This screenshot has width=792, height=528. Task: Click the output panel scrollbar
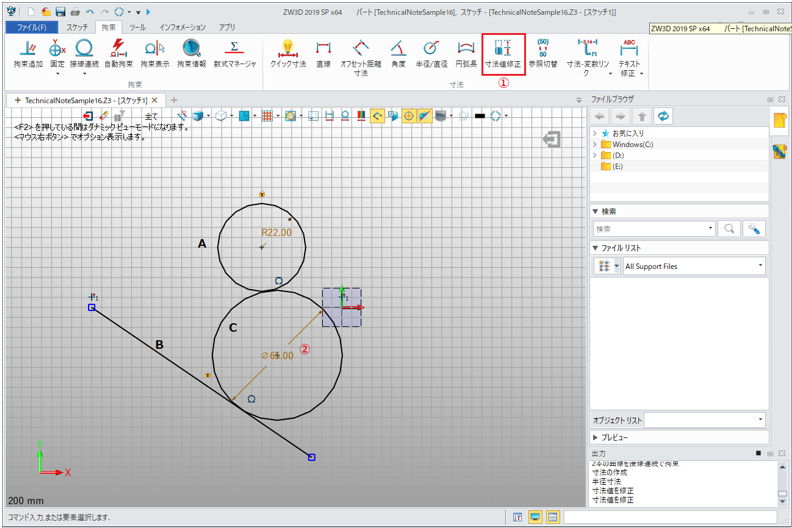point(782,484)
